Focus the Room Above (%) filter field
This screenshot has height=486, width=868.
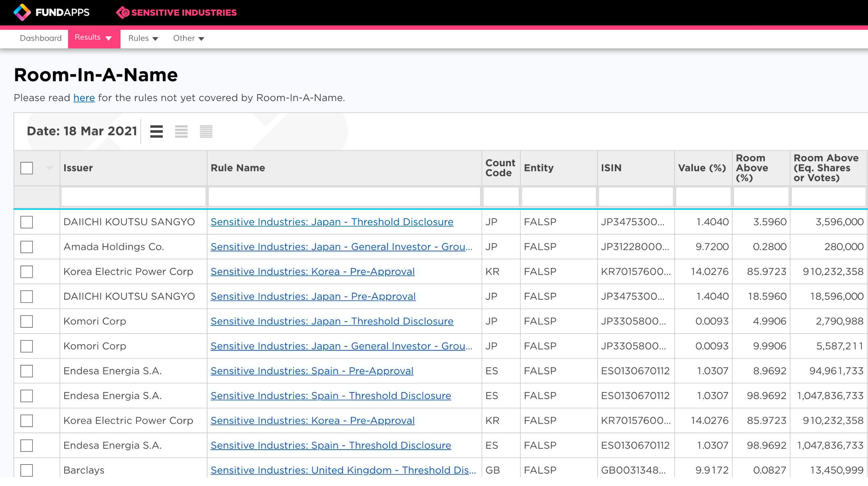click(761, 197)
